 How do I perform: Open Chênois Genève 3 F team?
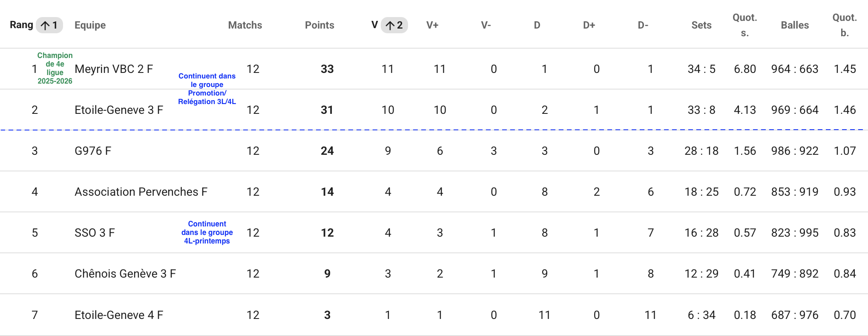coord(125,274)
